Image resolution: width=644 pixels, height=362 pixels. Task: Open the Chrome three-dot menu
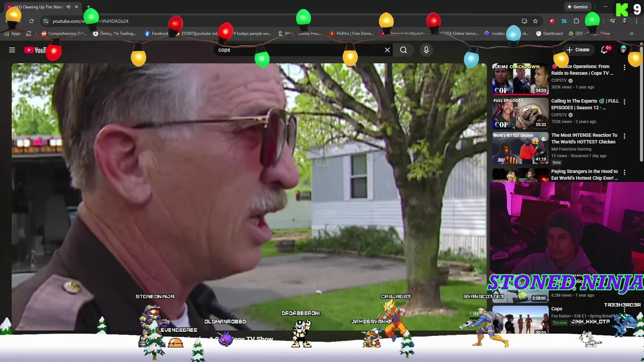pos(635,21)
